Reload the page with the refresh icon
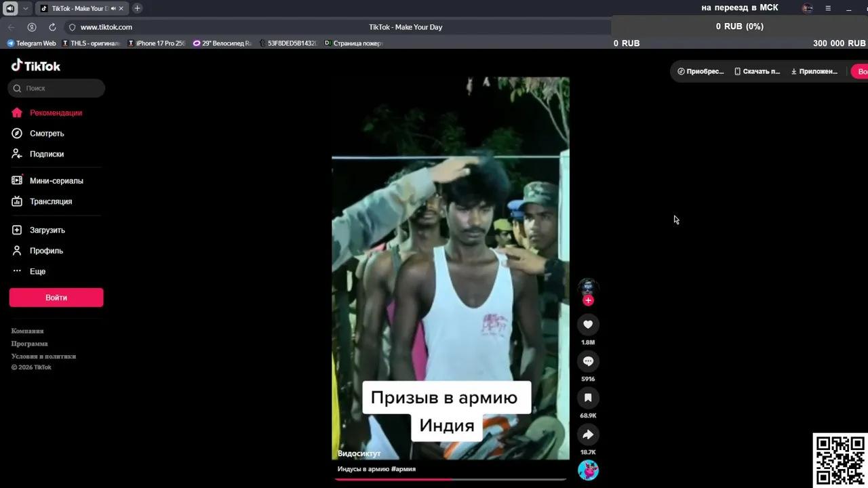 (x=52, y=27)
